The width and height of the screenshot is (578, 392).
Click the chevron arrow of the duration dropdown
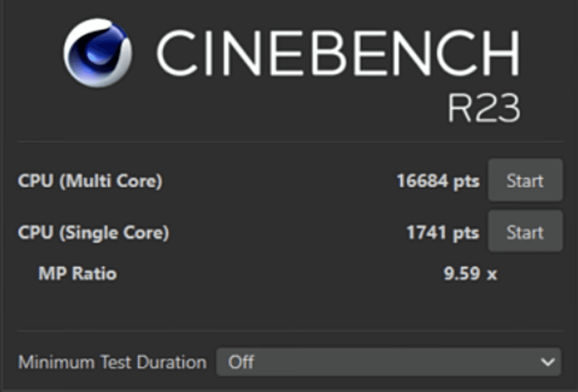click(x=546, y=362)
